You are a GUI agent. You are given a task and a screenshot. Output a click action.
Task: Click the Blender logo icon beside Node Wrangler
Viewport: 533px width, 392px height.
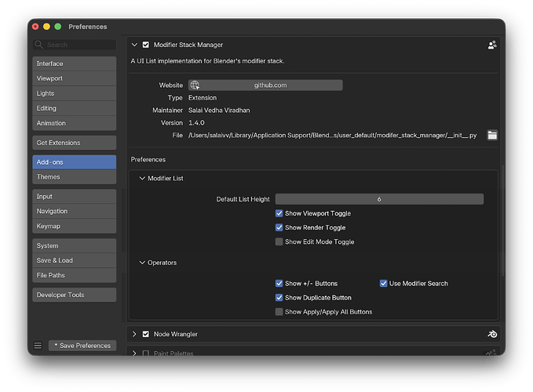click(x=492, y=334)
